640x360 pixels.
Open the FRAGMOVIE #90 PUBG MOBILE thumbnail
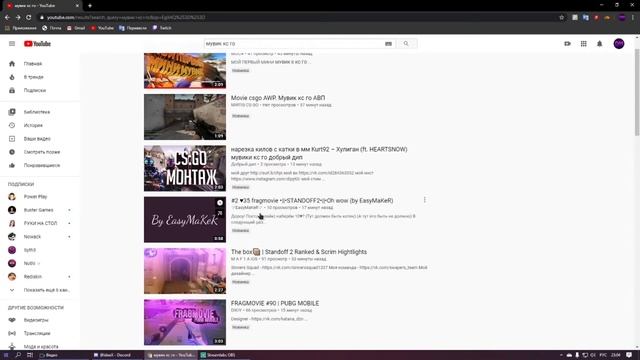(x=185, y=322)
